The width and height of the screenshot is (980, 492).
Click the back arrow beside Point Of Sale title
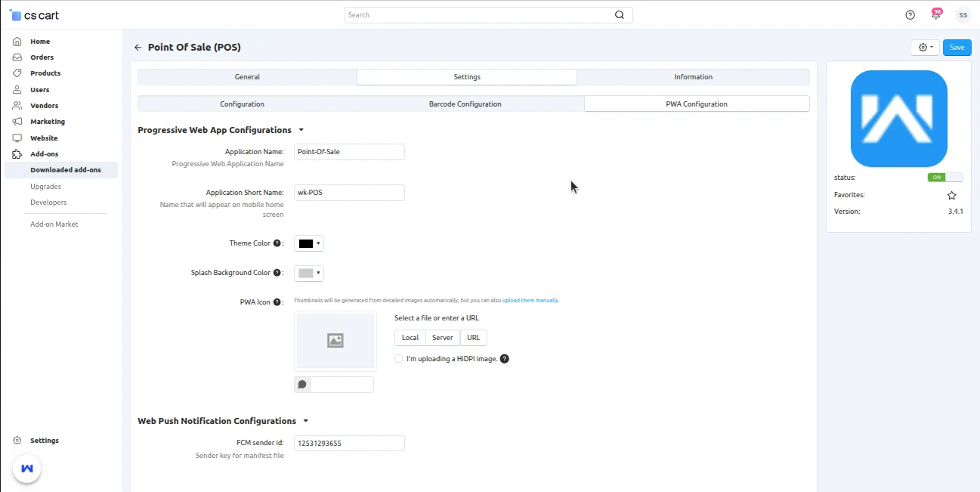coord(138,48)
